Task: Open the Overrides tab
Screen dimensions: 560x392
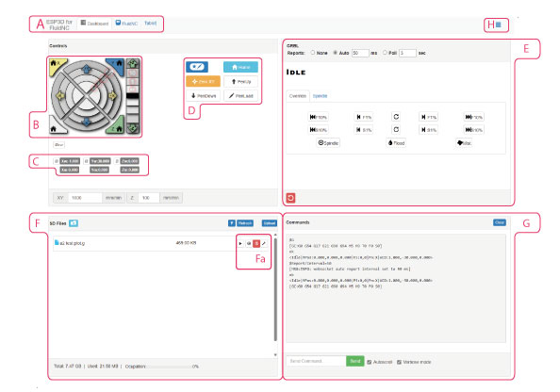Action: point(298,96)
